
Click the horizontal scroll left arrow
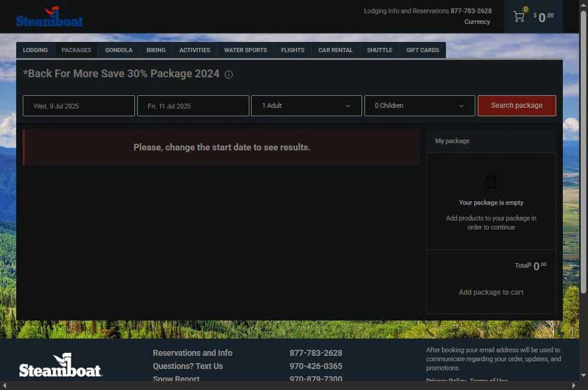pos(4,385)
